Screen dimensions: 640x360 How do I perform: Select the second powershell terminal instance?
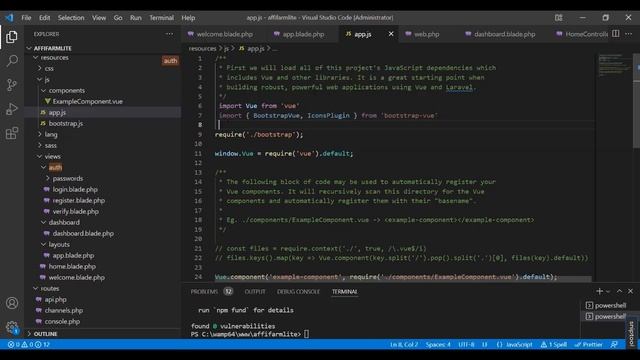click(x=606, y=316)
